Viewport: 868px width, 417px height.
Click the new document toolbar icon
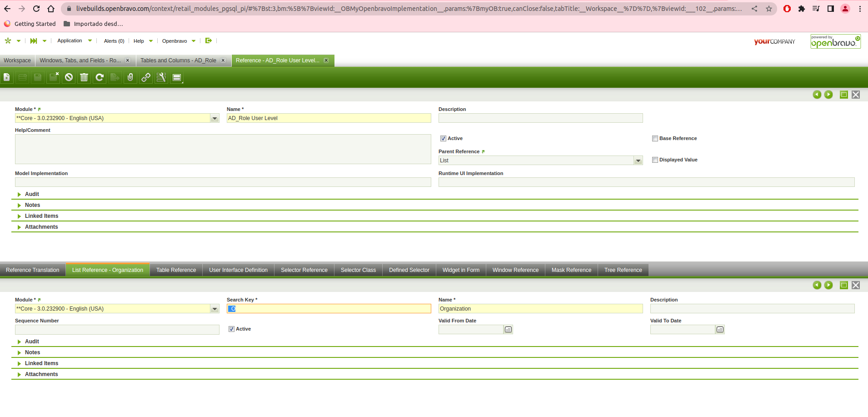click(x=7, y=77)
